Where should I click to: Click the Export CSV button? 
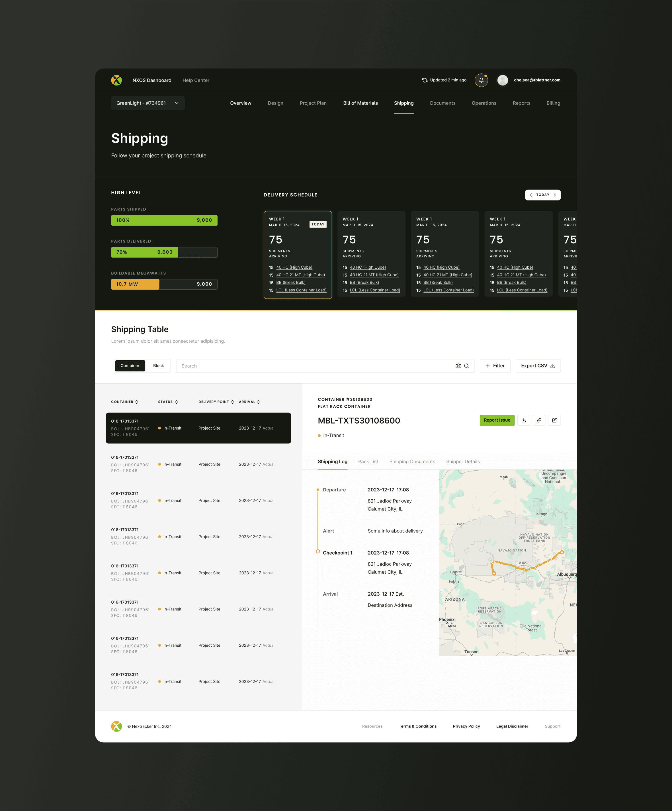[538, 366]
